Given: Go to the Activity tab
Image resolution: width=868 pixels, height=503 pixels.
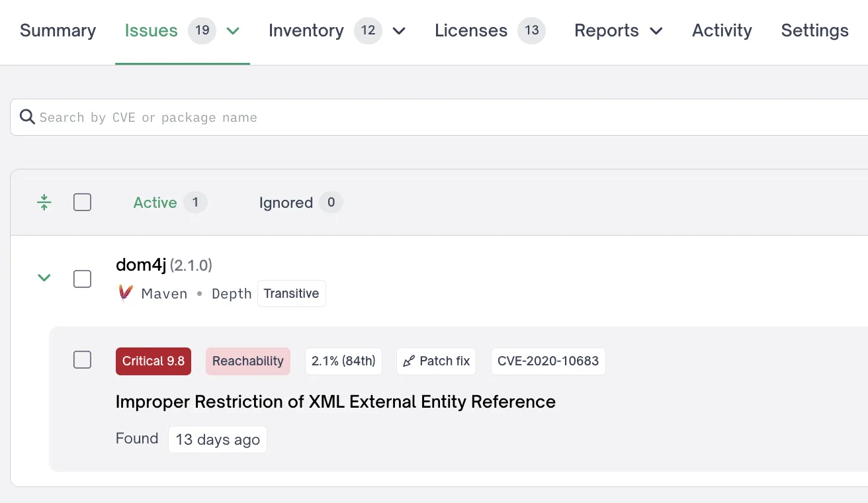Looking at the screenshot, I should click(x=721, y=30).
